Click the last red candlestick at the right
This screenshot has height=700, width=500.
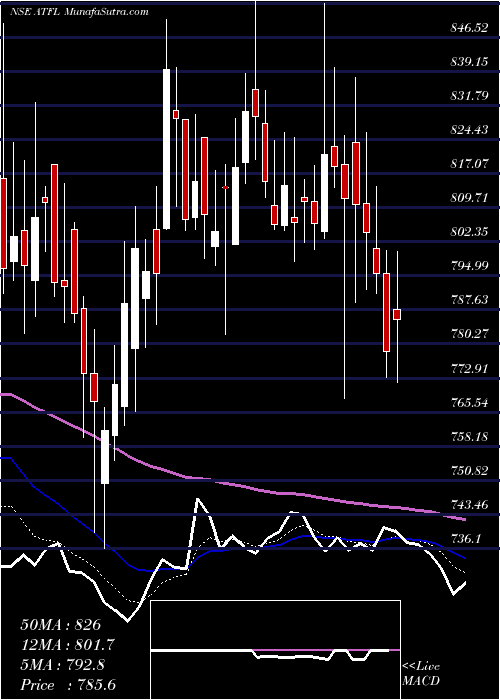click(x=397, y=314)
